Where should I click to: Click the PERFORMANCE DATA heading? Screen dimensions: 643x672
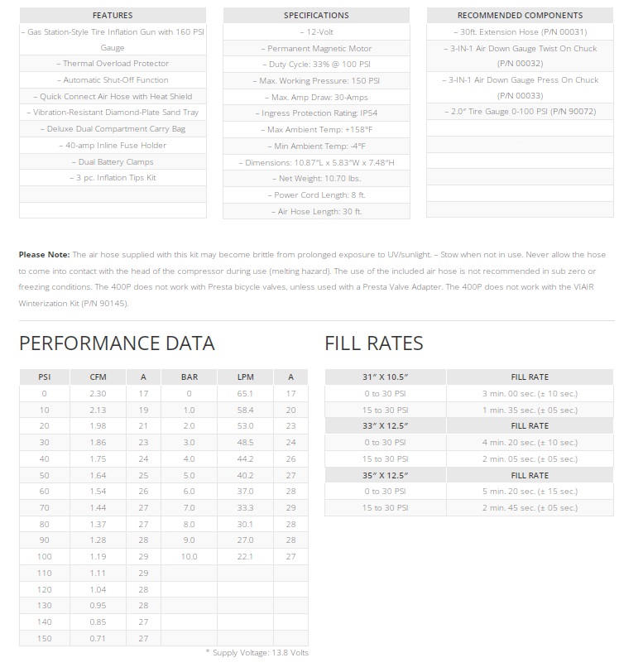pos(117,343)
